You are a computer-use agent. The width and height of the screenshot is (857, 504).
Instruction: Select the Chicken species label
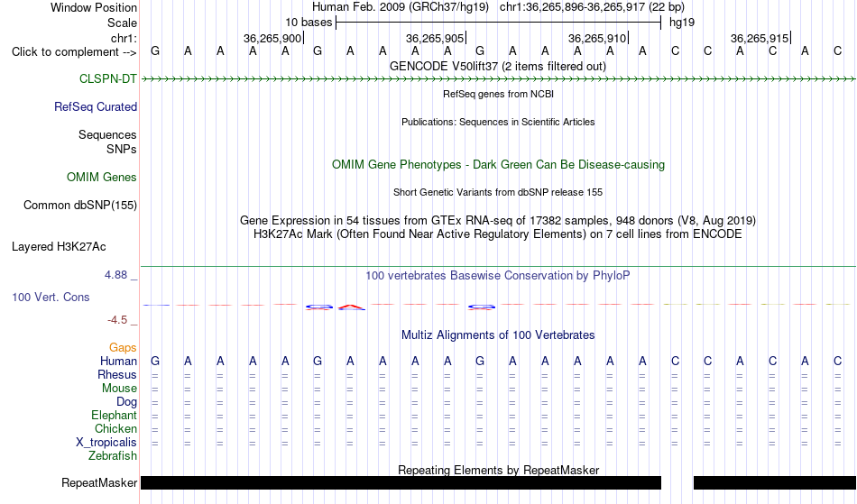point(115,429)
